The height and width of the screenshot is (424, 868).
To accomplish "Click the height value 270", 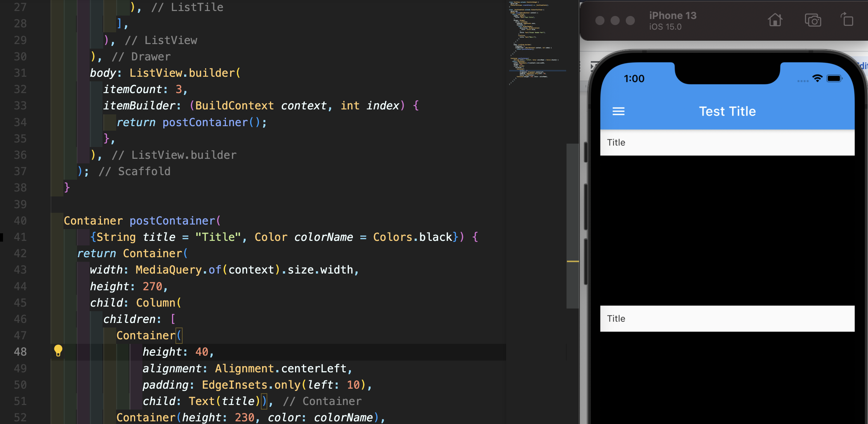I will pos(152,286).
